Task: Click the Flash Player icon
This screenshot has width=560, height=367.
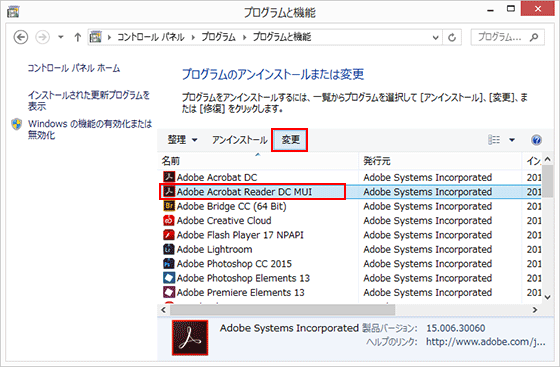Action: (169, 235)
